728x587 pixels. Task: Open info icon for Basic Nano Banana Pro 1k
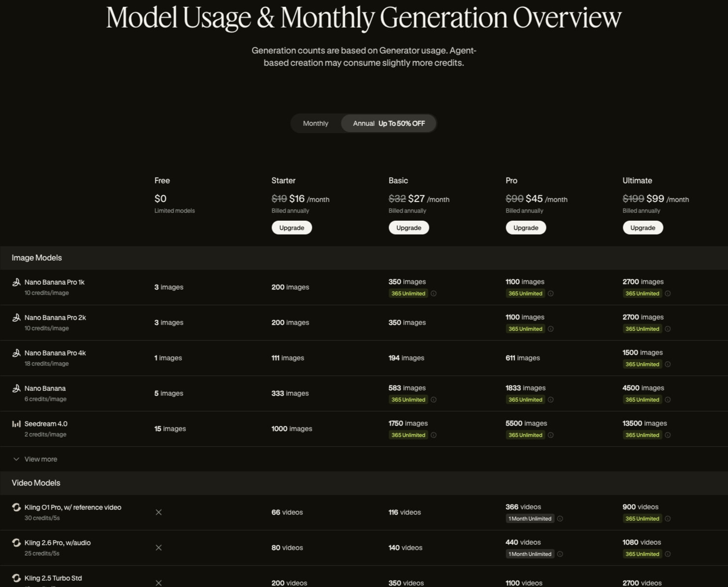pyautogui.click(x=433, y=293)
